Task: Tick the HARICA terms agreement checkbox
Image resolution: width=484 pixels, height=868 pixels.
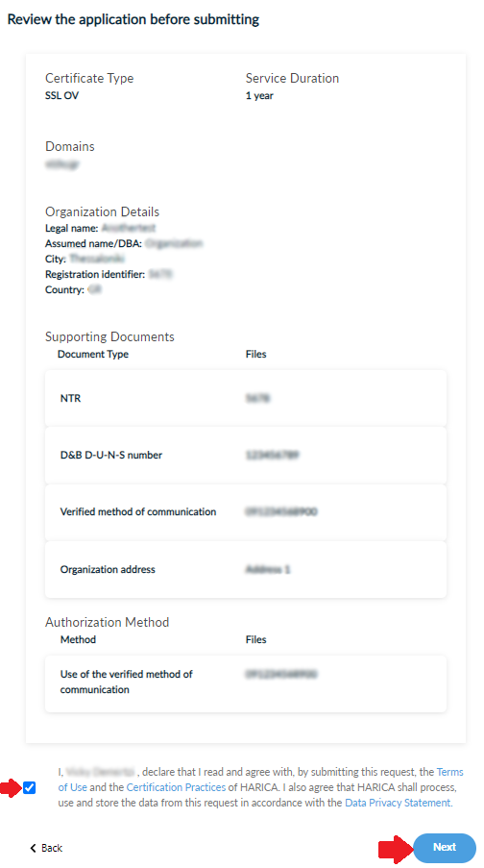Action: (x=30, y=787)
